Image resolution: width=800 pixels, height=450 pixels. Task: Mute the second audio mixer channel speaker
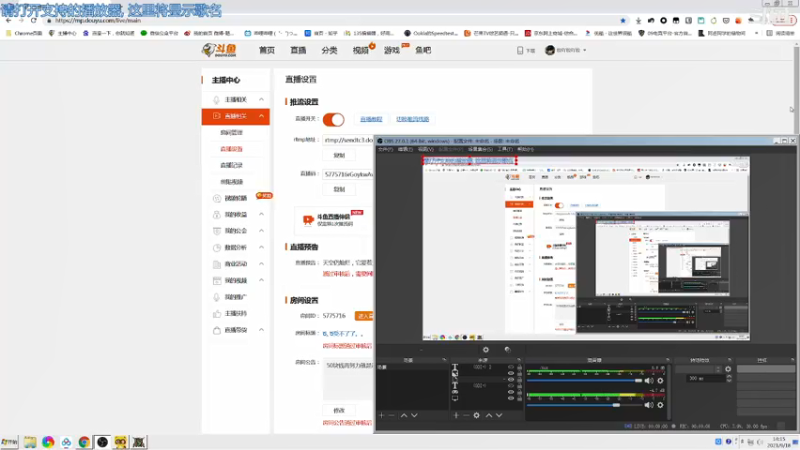tap(648, 405)
